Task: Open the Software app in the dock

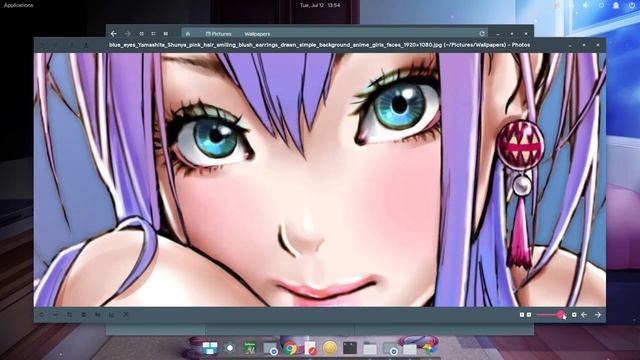Action: pyautogui.click(x=250, y=348)
